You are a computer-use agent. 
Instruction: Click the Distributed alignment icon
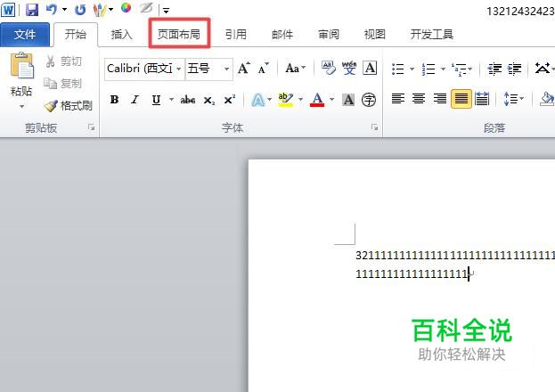click(x=482, y=98)
